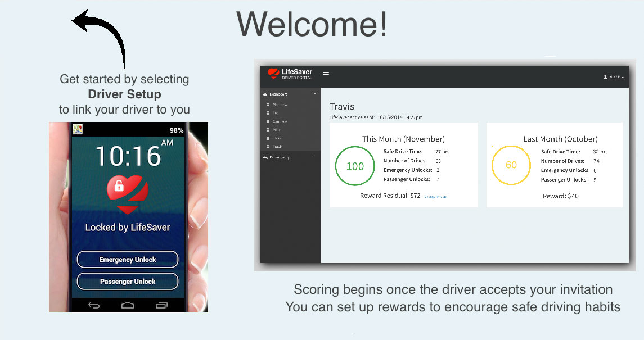
Task: Select Travis in the driver list
Action: (x=278, y=147)
